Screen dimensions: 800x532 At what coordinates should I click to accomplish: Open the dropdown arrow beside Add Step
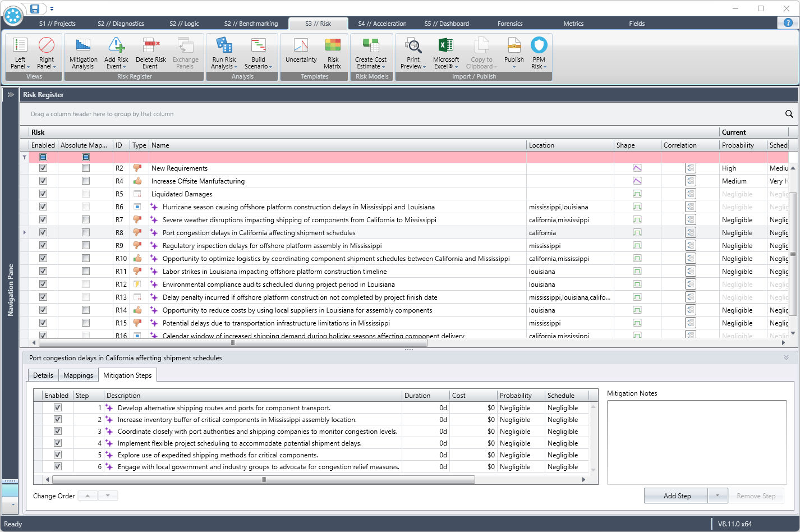(x=719, y=496)
